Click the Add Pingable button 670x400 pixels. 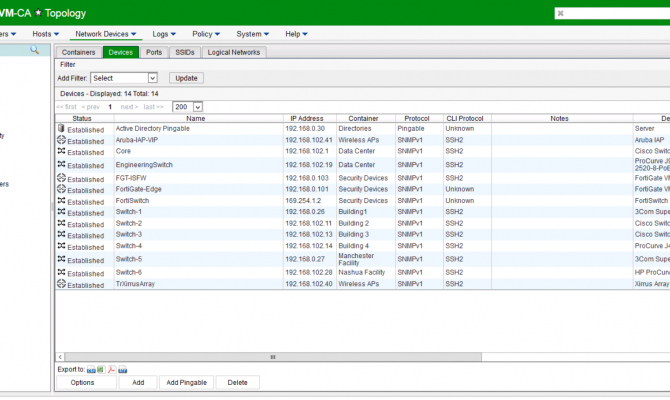tap(186, 383)
